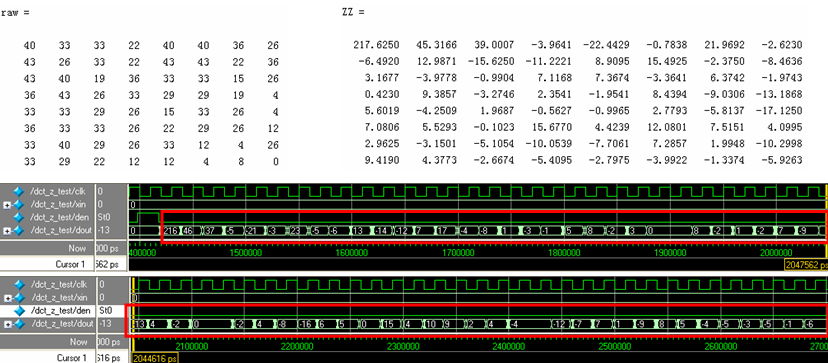Viewport: 828px width, 363px height.
Task: Click the dout waveform value 23
Action: 295,230
